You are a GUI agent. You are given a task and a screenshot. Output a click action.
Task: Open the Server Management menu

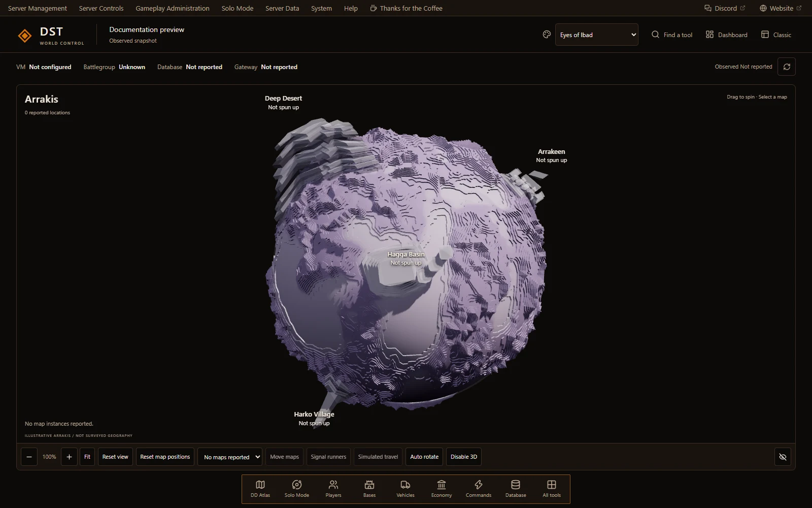coord(38,8)
